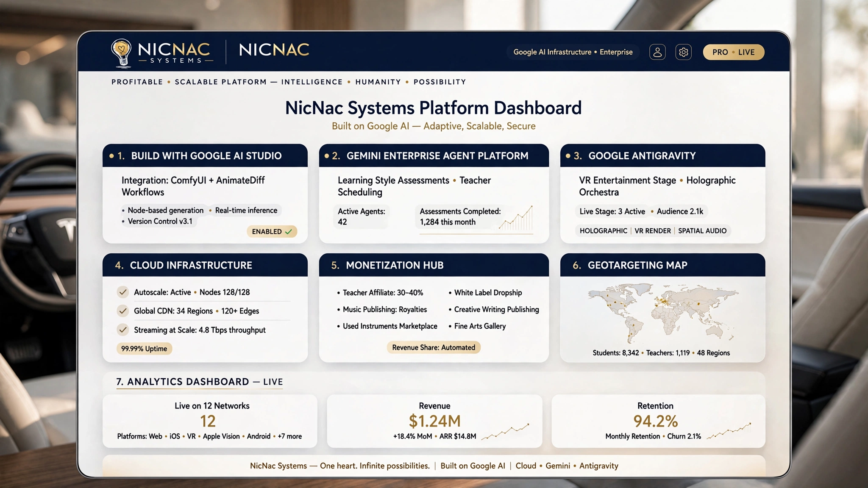Viewport: 868px width, 488px height.
Task: Click the 94.2% retention figure
Action: pos(655,421)
